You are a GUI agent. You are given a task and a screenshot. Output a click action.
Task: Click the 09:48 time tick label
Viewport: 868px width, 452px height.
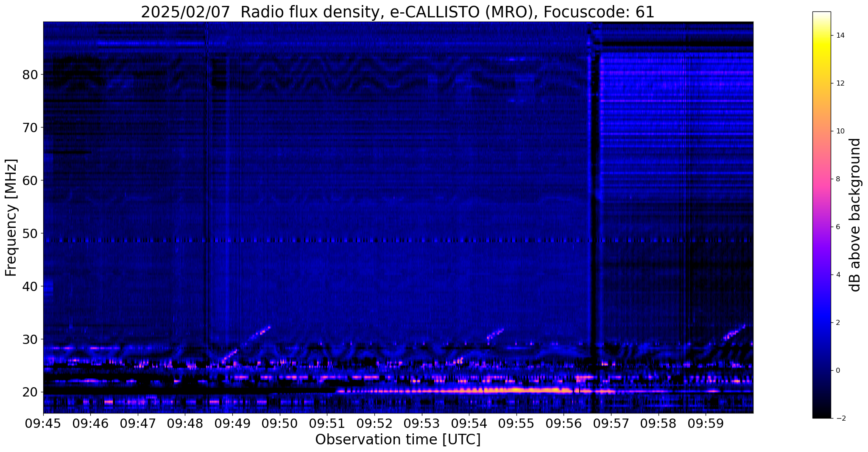[185, 423]
